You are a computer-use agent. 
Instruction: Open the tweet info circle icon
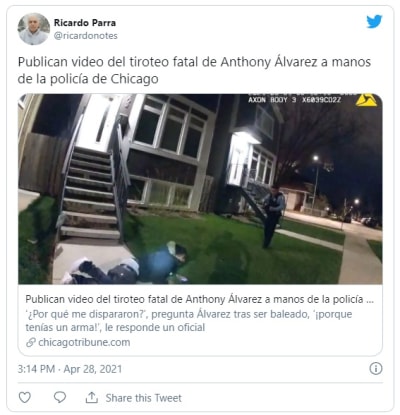click(376, 369)
